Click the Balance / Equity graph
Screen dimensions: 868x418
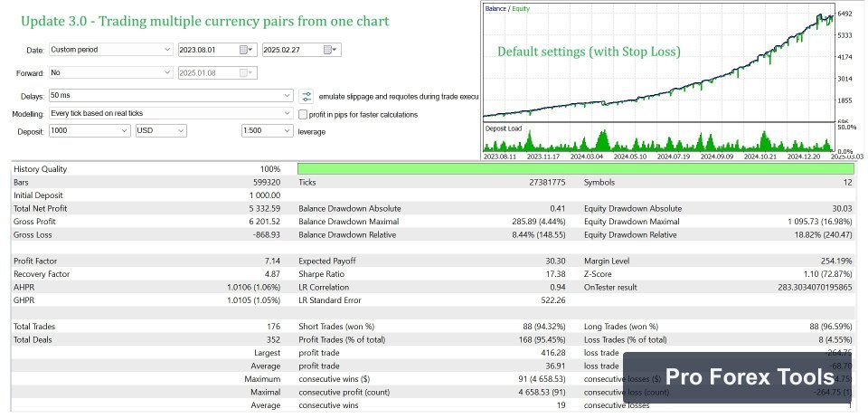pyautogui.click(x=658, y=62)
